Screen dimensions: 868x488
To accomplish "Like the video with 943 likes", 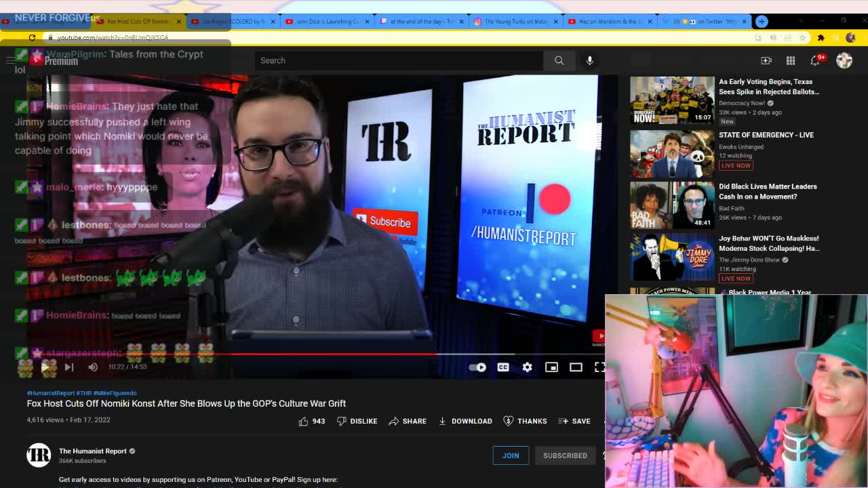I will 312,422.
